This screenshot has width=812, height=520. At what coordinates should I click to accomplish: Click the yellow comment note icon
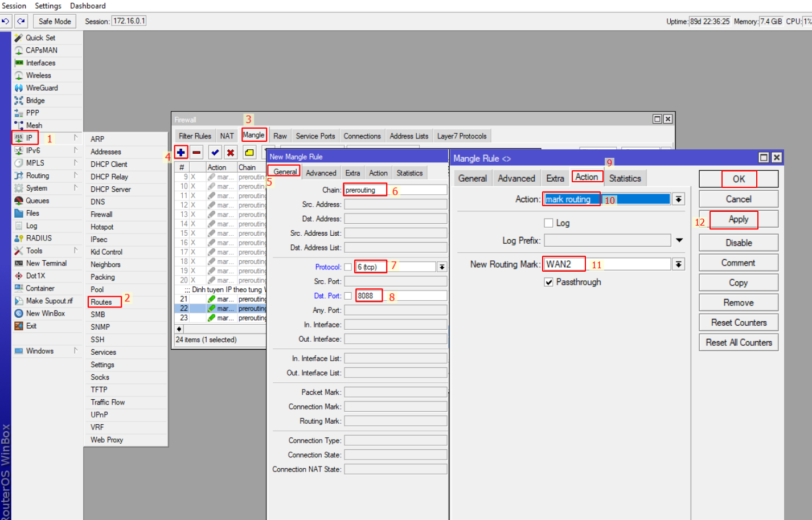click(249, 152)
